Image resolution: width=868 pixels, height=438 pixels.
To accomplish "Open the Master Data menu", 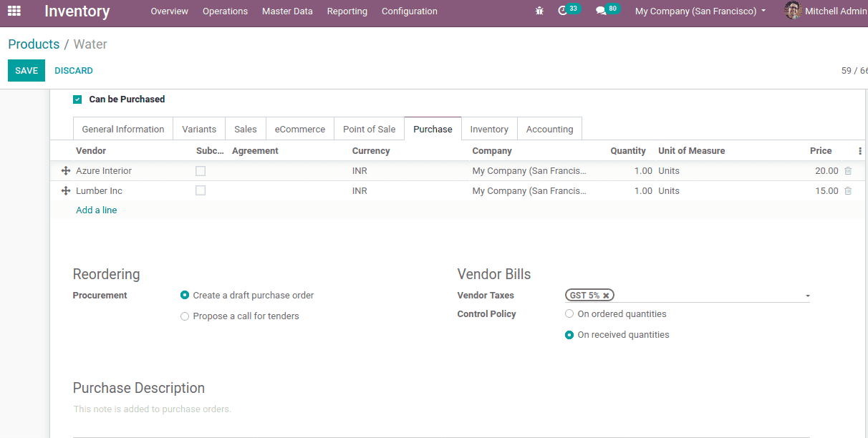I will [287, 11].
